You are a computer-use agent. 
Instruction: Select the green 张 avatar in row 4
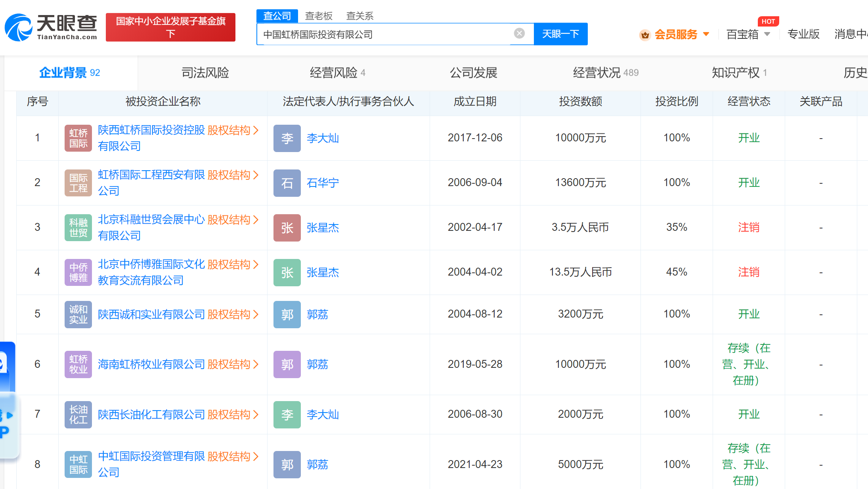pyautogui.click(x=287, y=272)
